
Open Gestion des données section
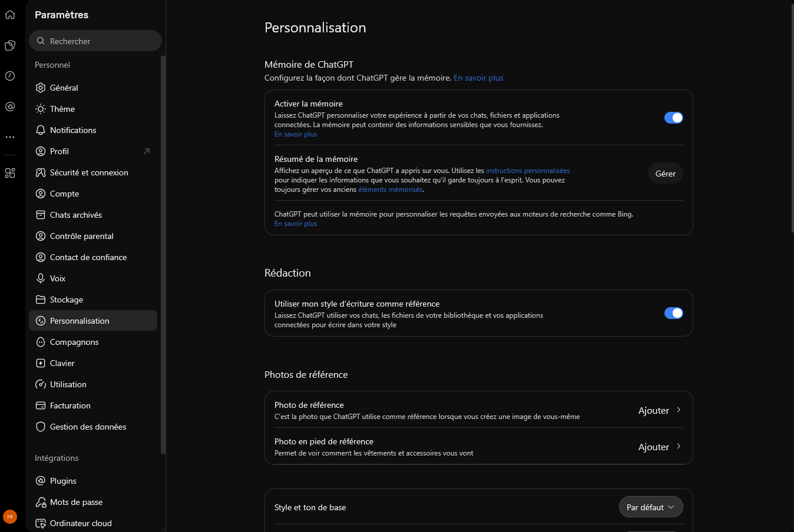(93, 427)
